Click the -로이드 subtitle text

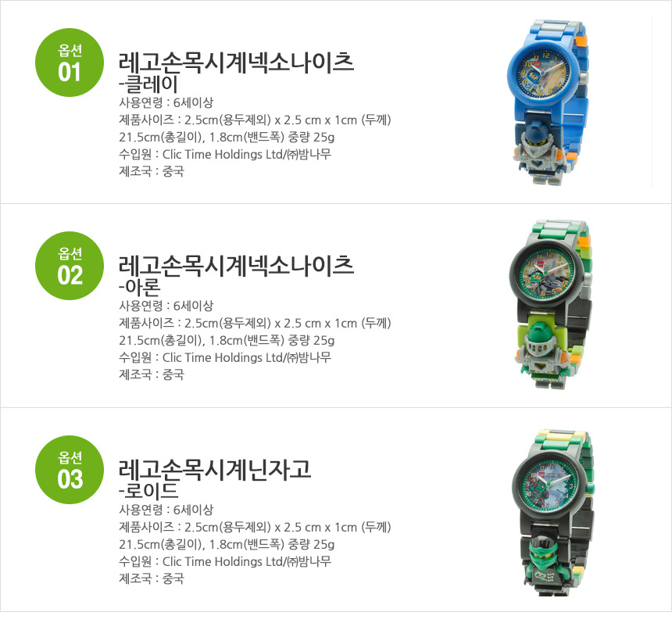pyautogui.click(x=148, y=492)
